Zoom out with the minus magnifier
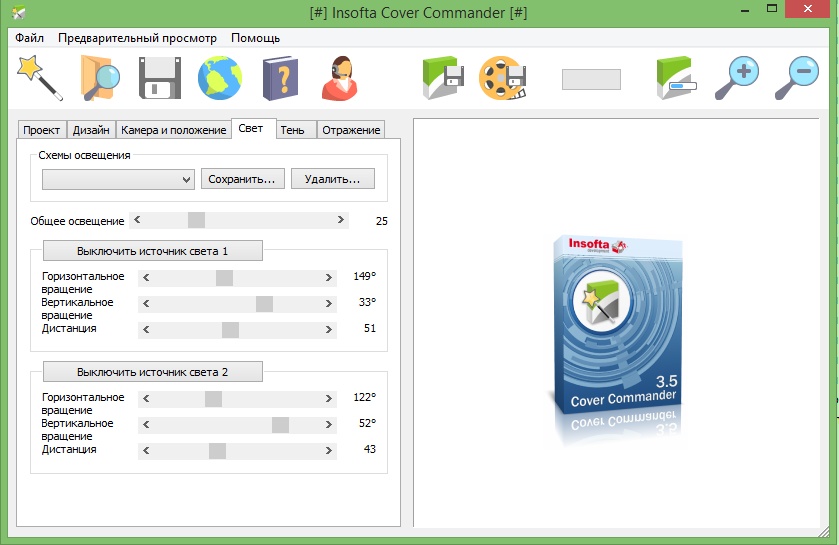 pyautogui.click(x=797, y=78)
